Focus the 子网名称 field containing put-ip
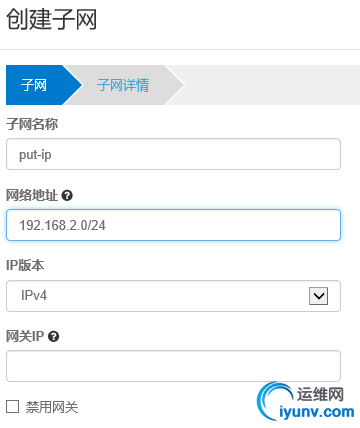The image size is (360, 428). (173, 154)
